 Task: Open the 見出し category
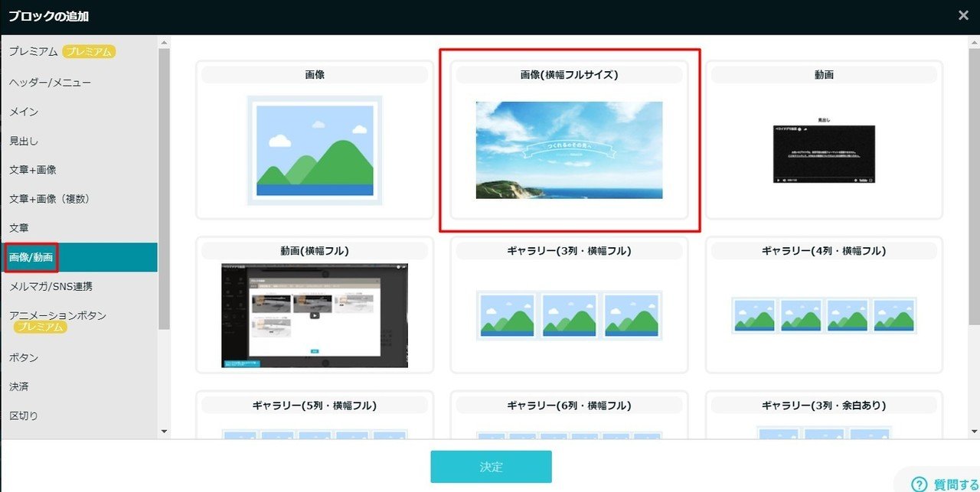[x=79, y=141]
